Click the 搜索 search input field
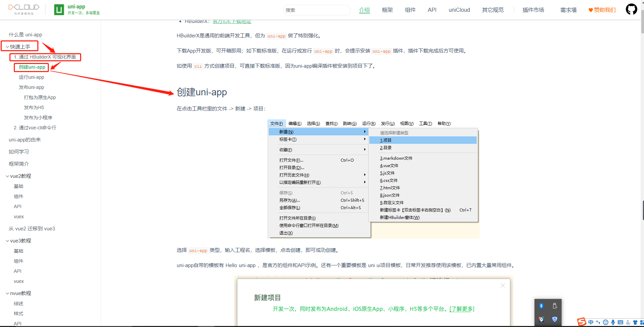Screen dimensions: 644x327 coord(316,10)
